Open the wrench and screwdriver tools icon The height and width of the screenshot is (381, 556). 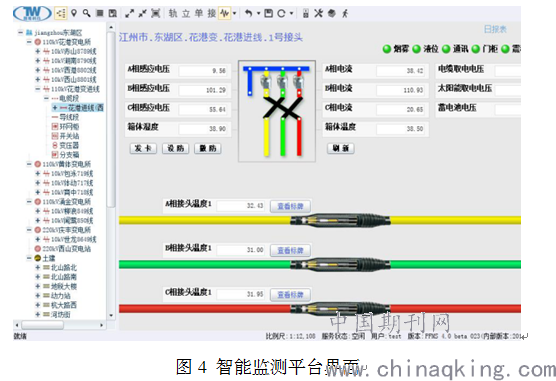318,13
